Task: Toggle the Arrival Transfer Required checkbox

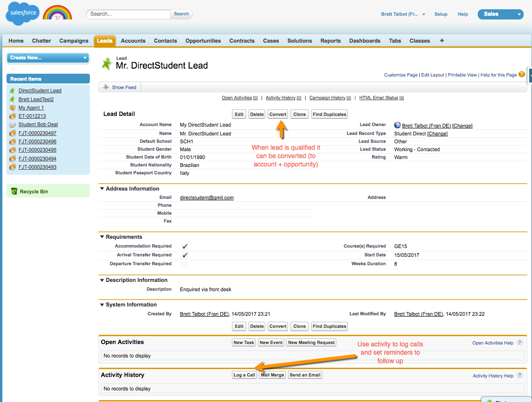Action: click(x=185, y=255)
